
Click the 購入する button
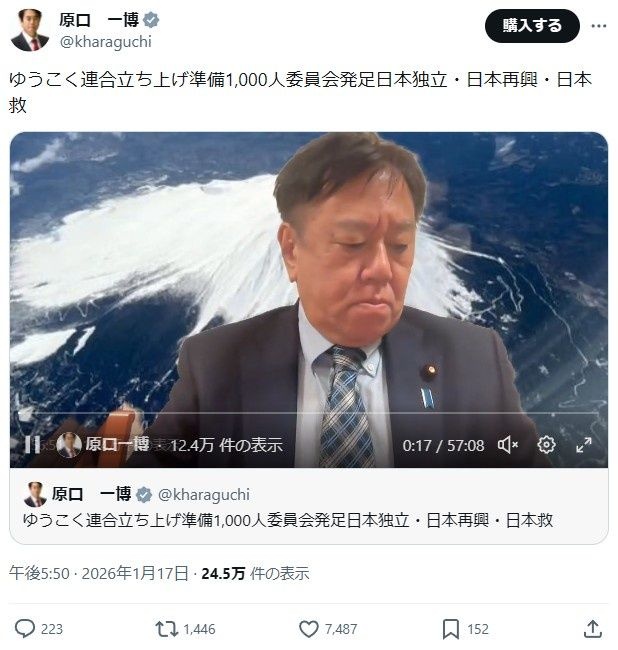click(532, 26)
